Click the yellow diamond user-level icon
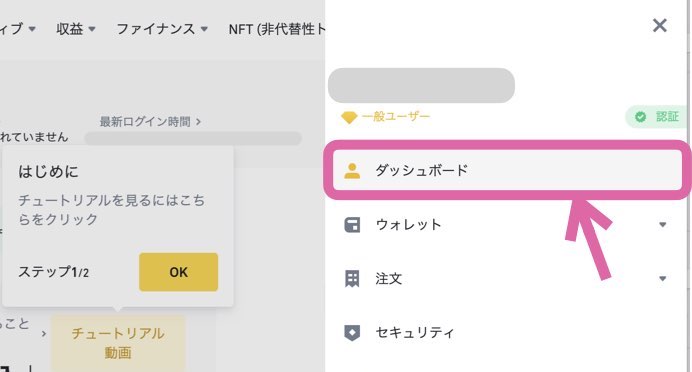The width and height of the screenshot is (692, 372). [349, 117]
